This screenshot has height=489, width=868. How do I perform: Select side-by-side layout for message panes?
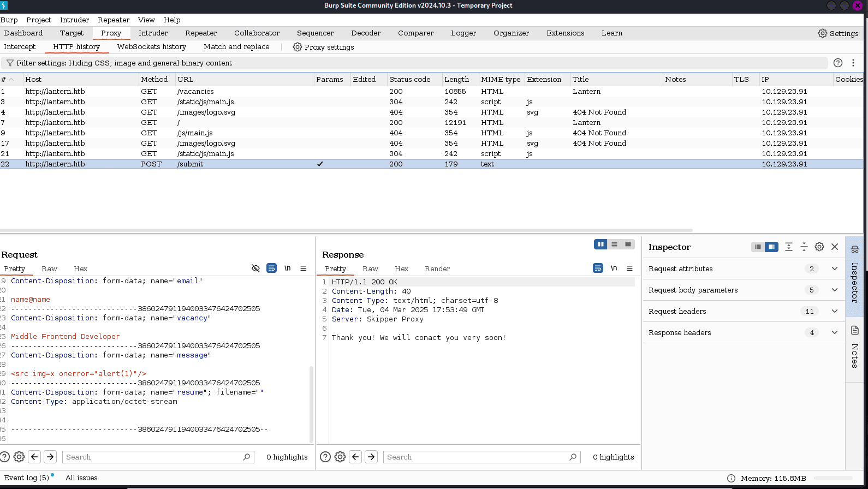pyautogui.click(x=601, y=244)
